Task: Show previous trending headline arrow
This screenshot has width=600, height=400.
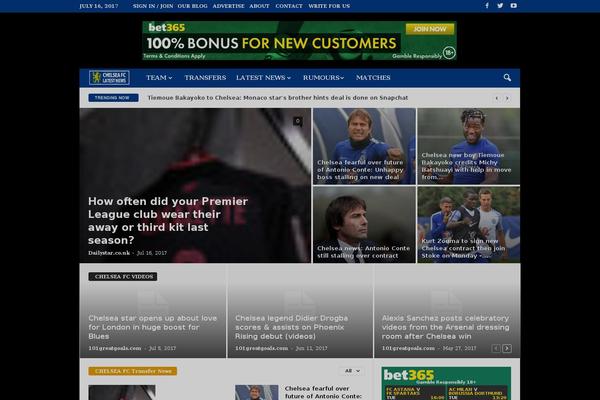Action: [x=497, y=98]
